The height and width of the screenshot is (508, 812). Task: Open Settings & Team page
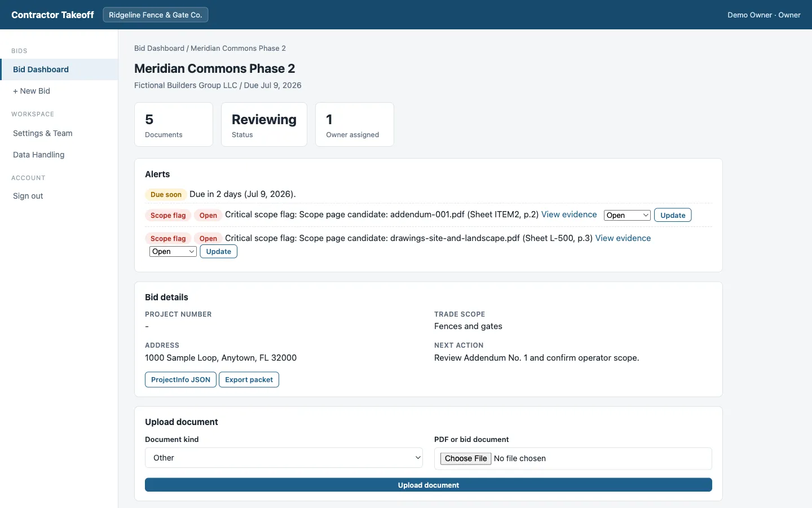click(x=59, y=133)
